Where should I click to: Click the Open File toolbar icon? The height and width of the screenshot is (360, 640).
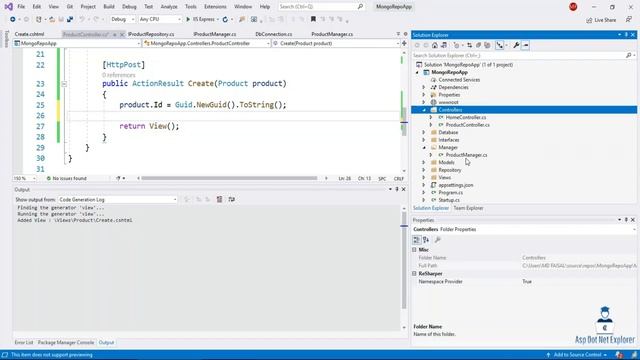tap(52, 19)
